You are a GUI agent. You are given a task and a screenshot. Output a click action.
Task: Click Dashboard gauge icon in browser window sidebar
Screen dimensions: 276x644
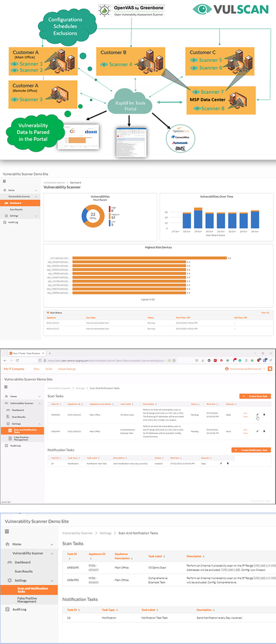click(x=8, y=410)
